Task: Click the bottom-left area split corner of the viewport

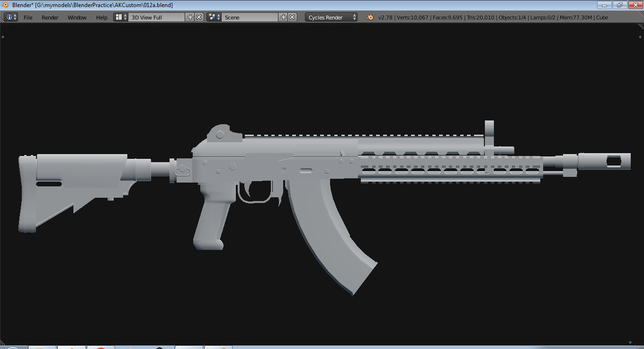Action: click(3, 342)
